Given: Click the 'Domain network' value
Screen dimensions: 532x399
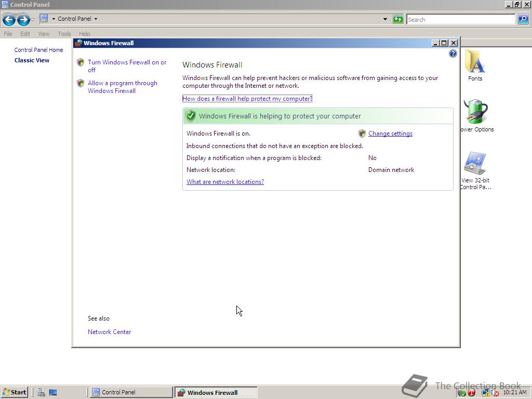Looking at the screenshot, I should [391, 170].
